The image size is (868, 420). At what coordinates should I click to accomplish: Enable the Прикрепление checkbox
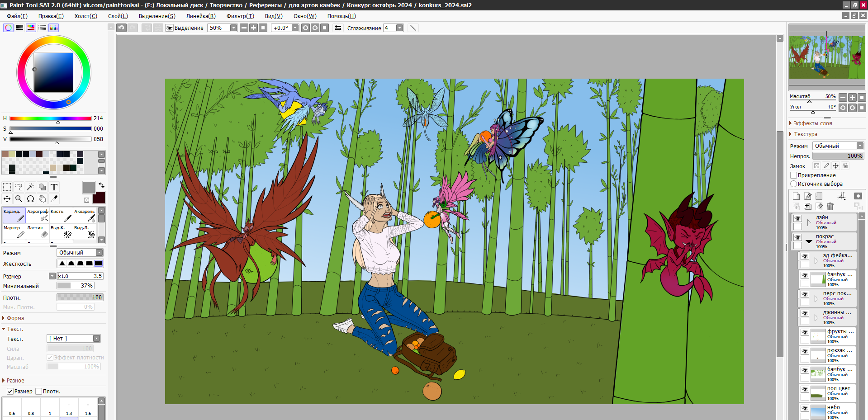coord(793,175)
